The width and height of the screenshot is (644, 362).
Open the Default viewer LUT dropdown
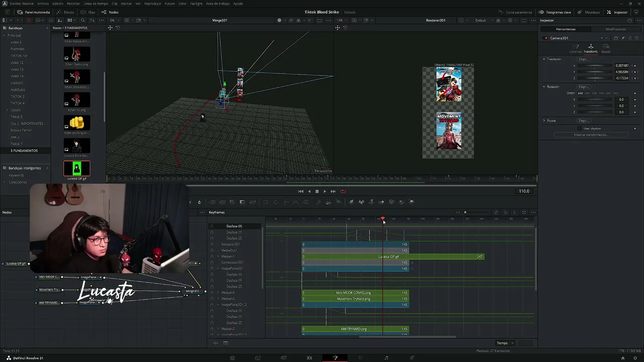pos(483,21)
